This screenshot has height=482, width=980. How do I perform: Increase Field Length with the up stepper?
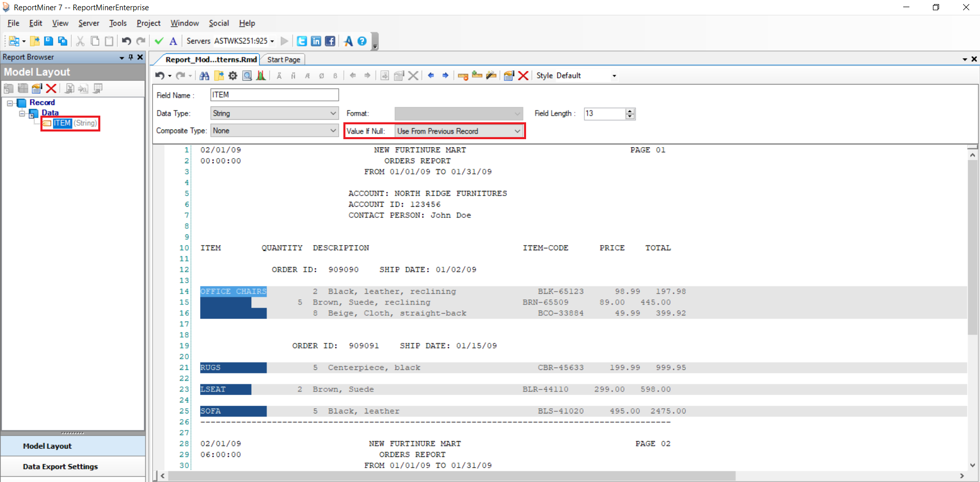630,111
